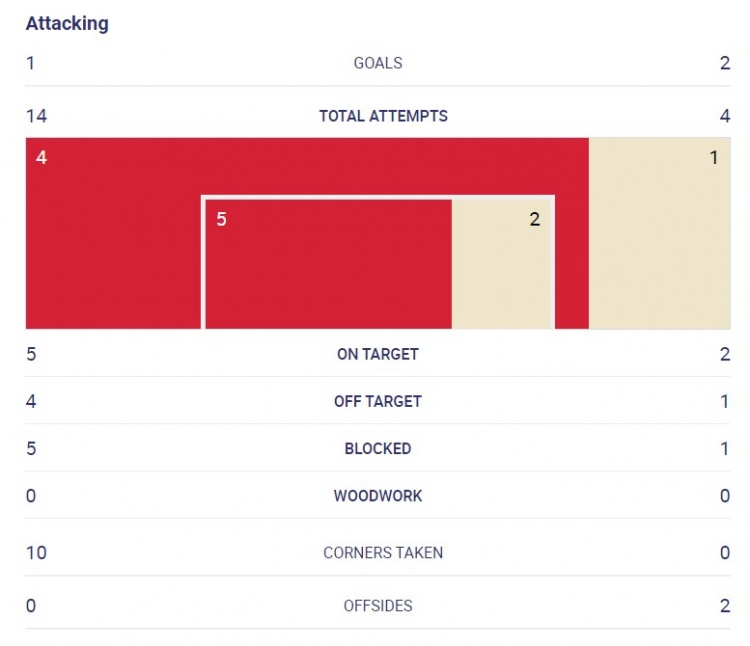750x646 pixels.
Task: Click the red on-target goal area showing 5
Action: coord(329,264)
